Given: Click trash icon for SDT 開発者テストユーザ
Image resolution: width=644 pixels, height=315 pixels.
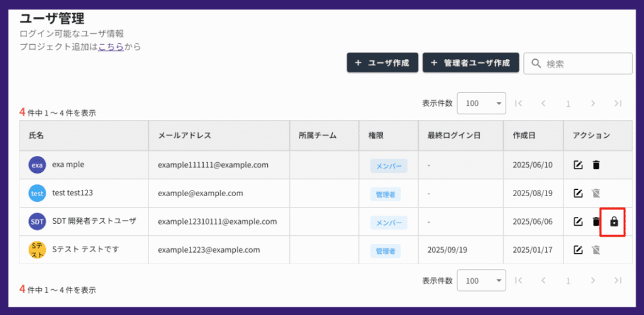Looking at the screenshot, I should (596, 221).
